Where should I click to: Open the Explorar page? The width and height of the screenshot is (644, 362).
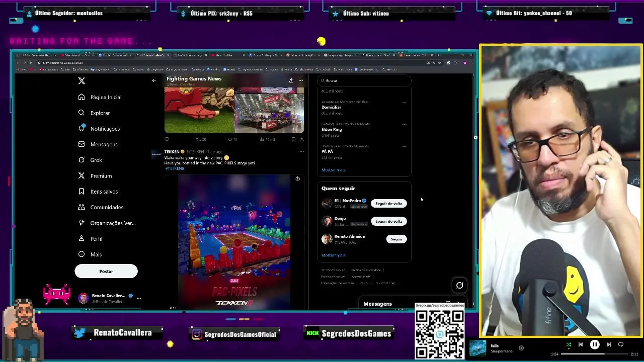[x=94, y=113]
